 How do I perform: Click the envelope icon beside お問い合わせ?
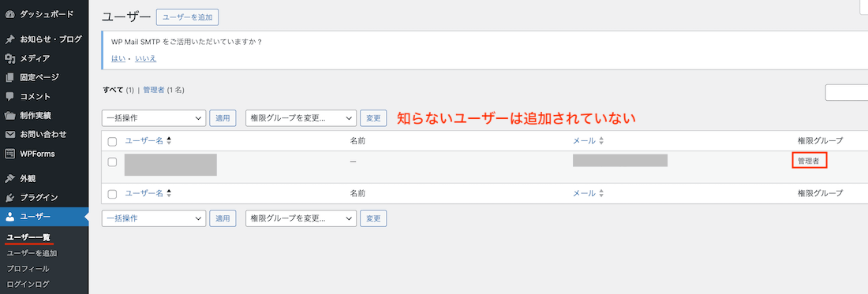tap(9, 134)
